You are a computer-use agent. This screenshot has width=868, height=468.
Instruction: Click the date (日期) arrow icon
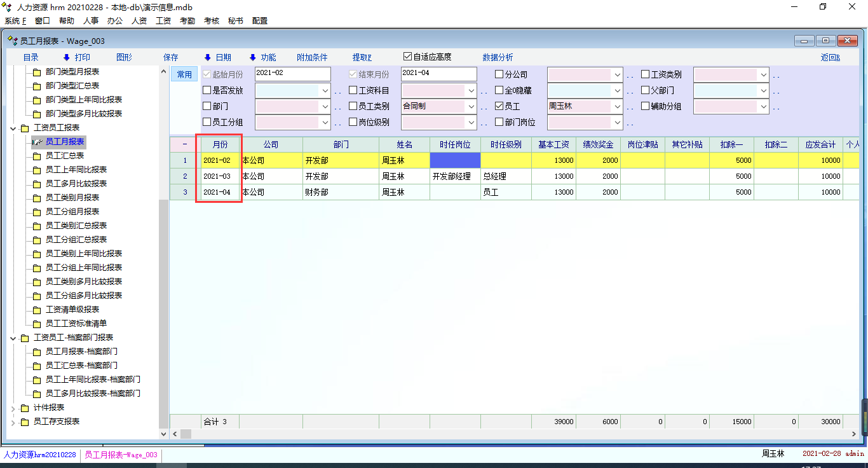pos(207,57)
